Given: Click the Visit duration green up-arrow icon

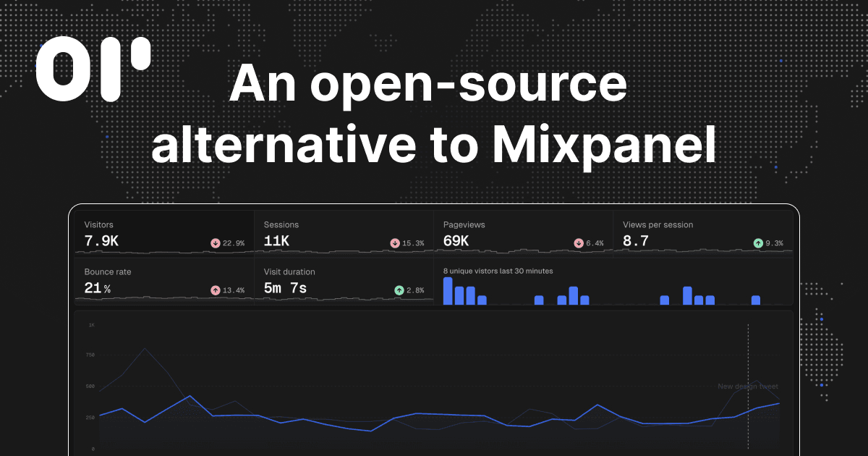Looking at the screenshot, I should click(399, 290).
